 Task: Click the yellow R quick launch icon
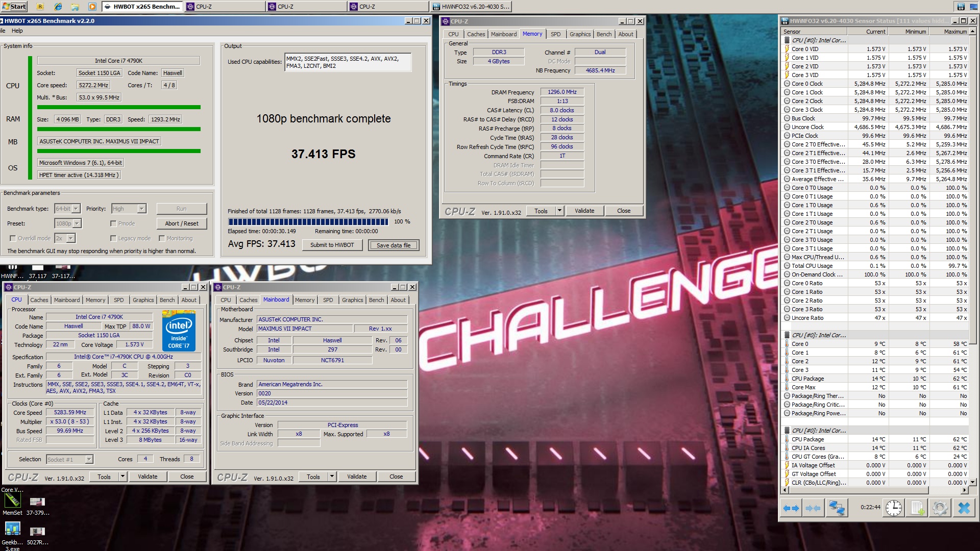click(x=40, y=7)
